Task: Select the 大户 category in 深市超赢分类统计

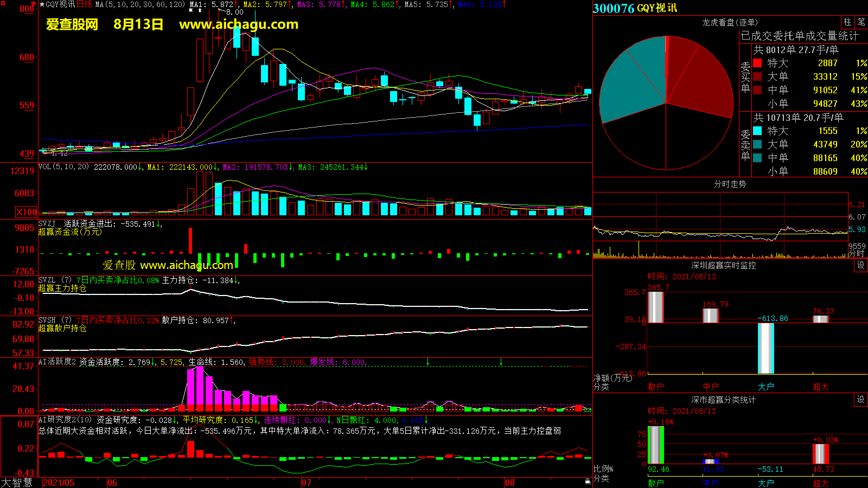Action: click(765, 483)
